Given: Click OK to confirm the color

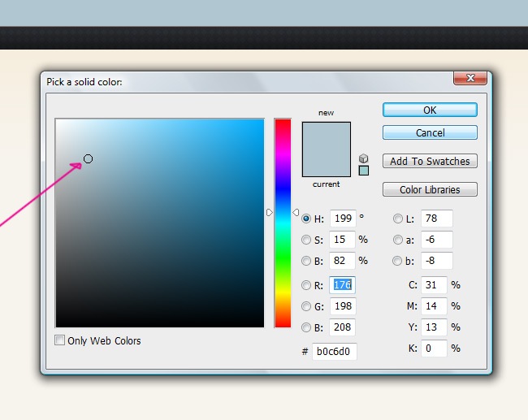Looking at the screenshot, I should click(430, 110).
